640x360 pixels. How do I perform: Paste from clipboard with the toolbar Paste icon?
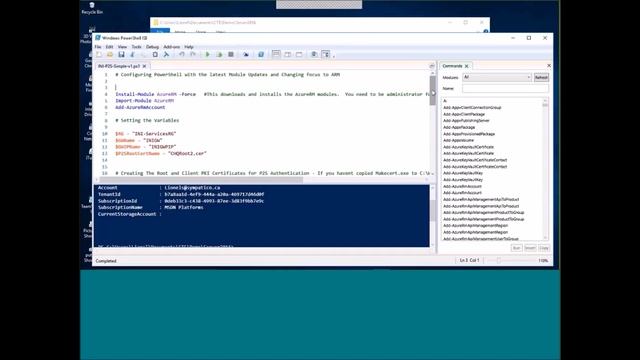(155, 54)
